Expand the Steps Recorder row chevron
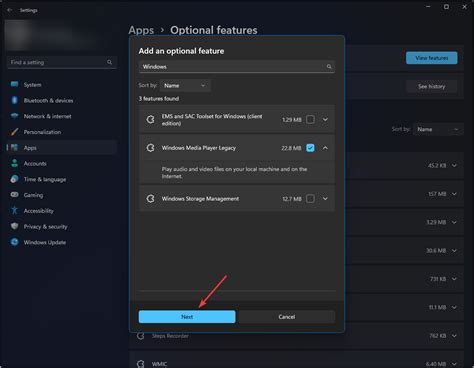474x368 pixels. click(x=454, y=336)
